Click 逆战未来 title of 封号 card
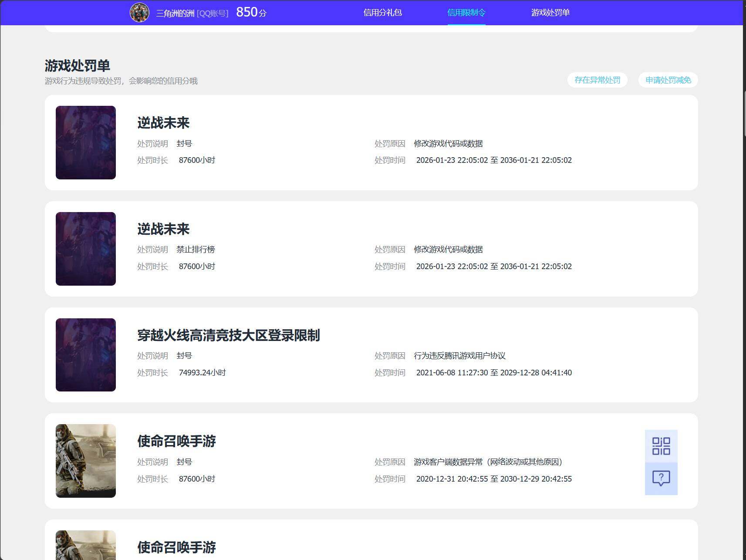746x560 pixels. point(163,123)
